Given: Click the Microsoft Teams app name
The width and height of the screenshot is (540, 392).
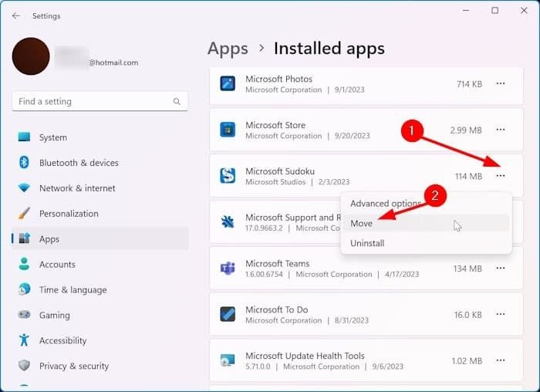Looking at the screenshot, I should pos(278,263).
